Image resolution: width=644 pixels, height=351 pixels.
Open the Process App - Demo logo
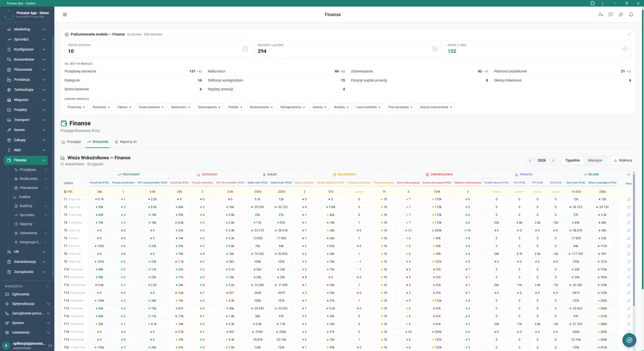tap(27, 14)
